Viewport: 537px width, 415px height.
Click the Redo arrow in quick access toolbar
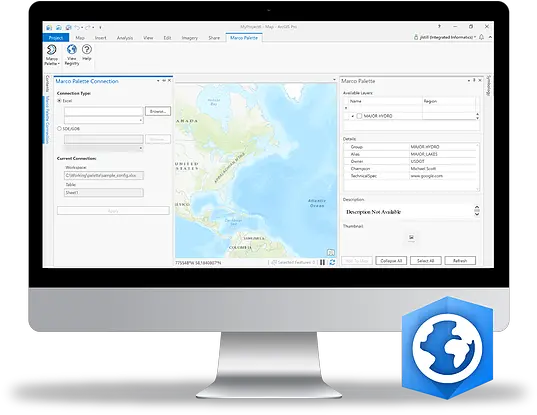click(88, 27)
